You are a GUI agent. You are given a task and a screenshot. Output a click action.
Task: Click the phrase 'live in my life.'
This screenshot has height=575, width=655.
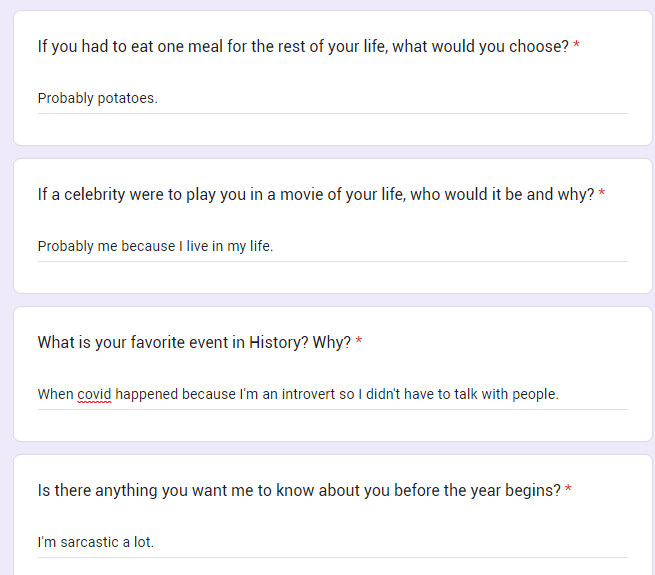click(x=230, y=246)
